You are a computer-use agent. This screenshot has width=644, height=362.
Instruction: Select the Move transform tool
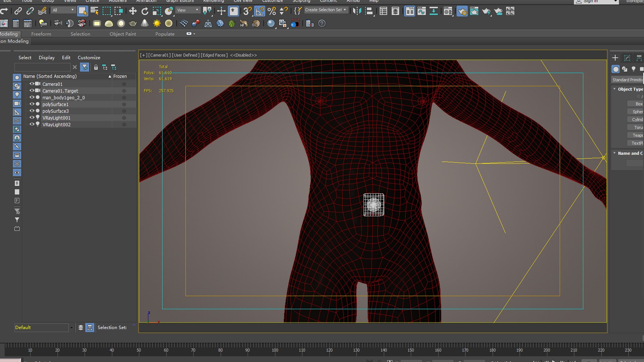(133, 11)
